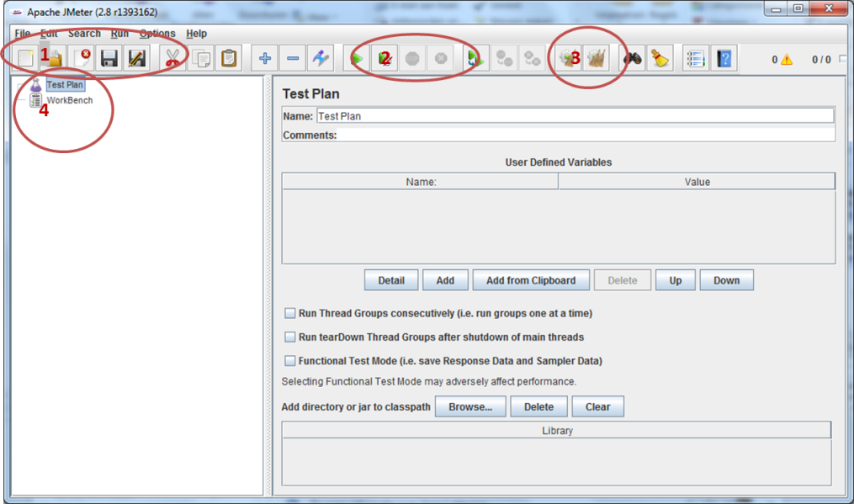Stop all remote engines
854x504 pixels.
point(504,58)
